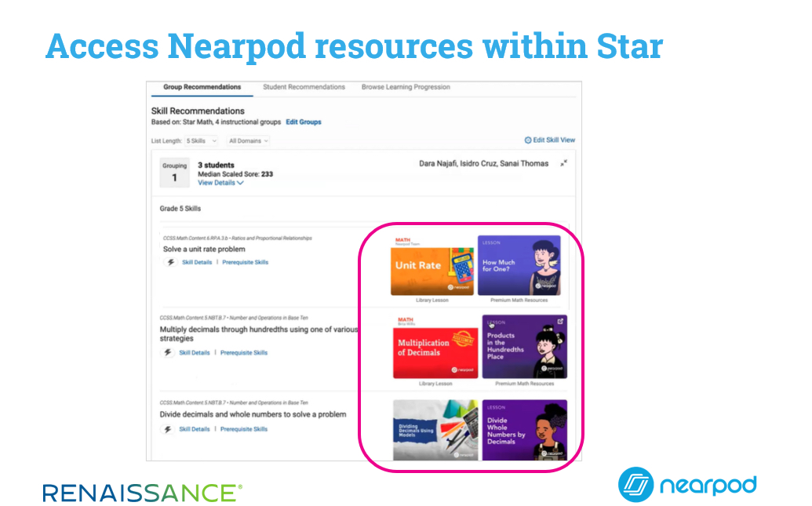812x506 pixels.
Task: Open Prerequisite Skills for Divide decimals and whole numbers
Action: 244,429
